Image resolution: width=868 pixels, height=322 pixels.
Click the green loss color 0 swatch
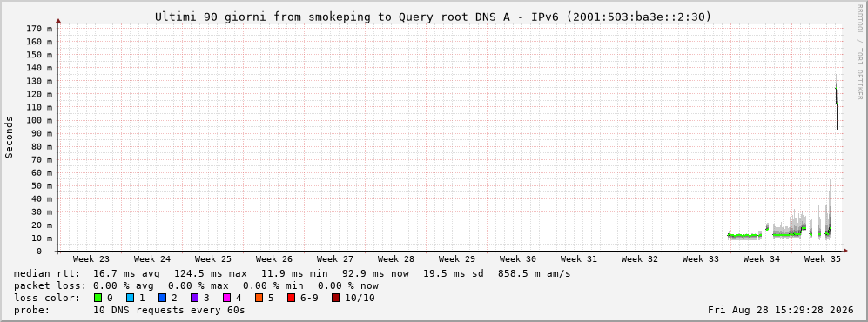98,298
